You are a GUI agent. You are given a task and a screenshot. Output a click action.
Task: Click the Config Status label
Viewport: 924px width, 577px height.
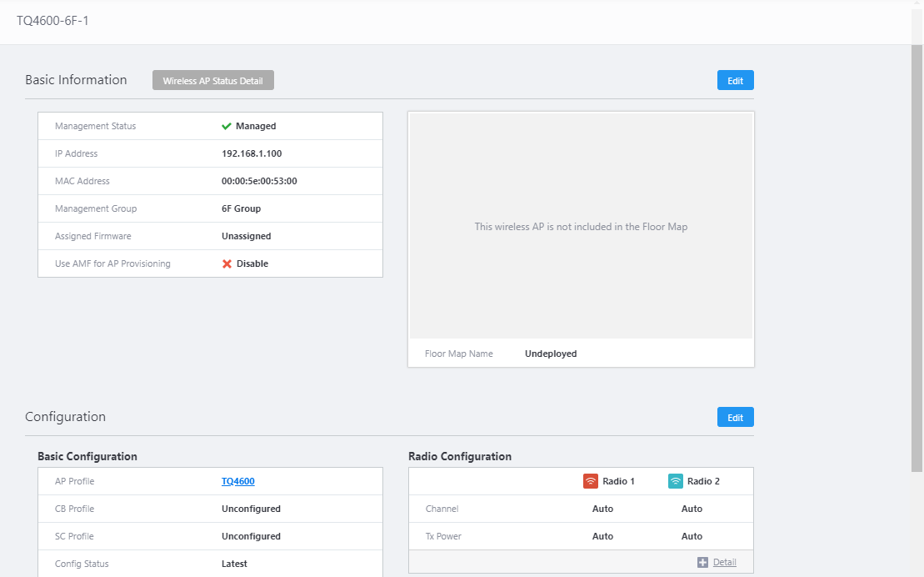(x=82, y=564)
